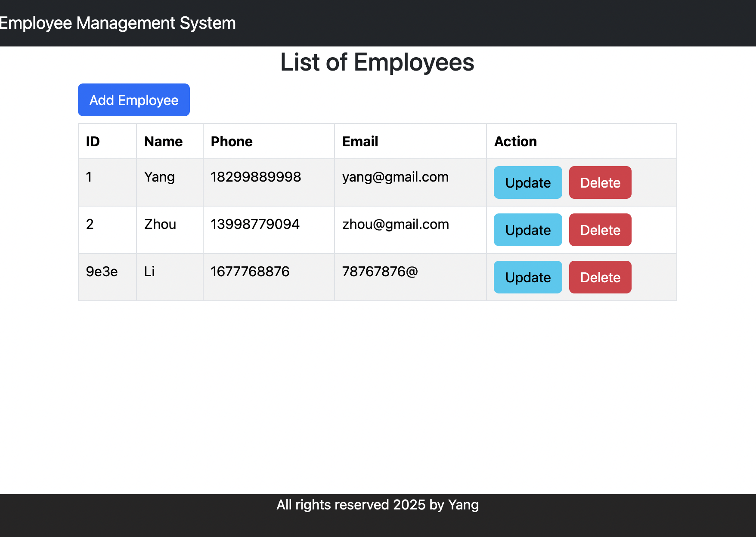Click the Employee Management System navbar title
The width and height of the screenshot is (756, 537).
(x=118, y=23)
